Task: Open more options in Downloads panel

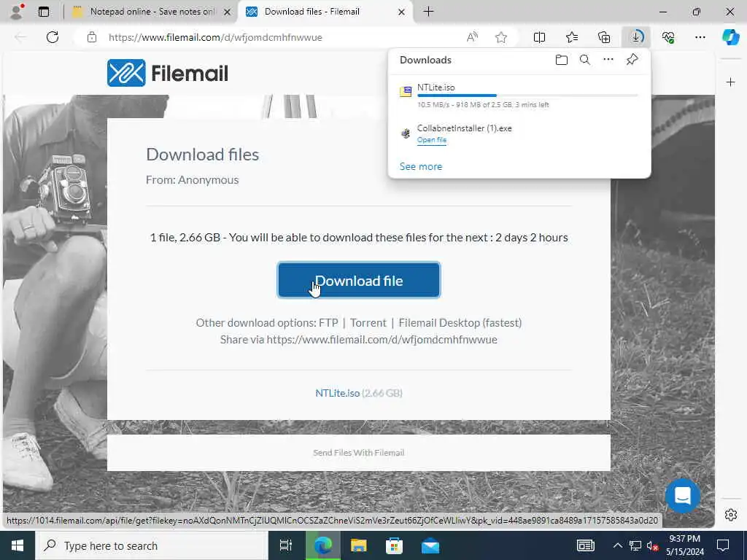Action: [x=608, y=60]
